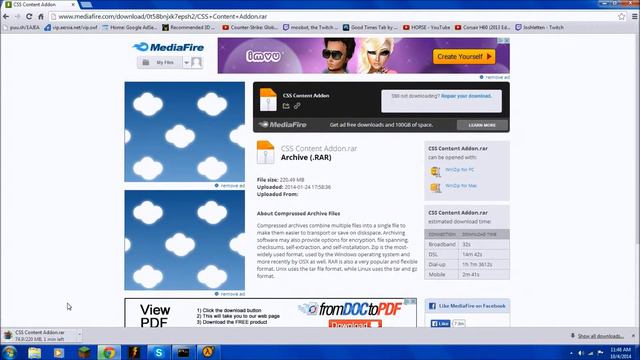Screen dimensions: 640x360
Task: Click the lower cloud ad image
Action: (x=184, y=240)
